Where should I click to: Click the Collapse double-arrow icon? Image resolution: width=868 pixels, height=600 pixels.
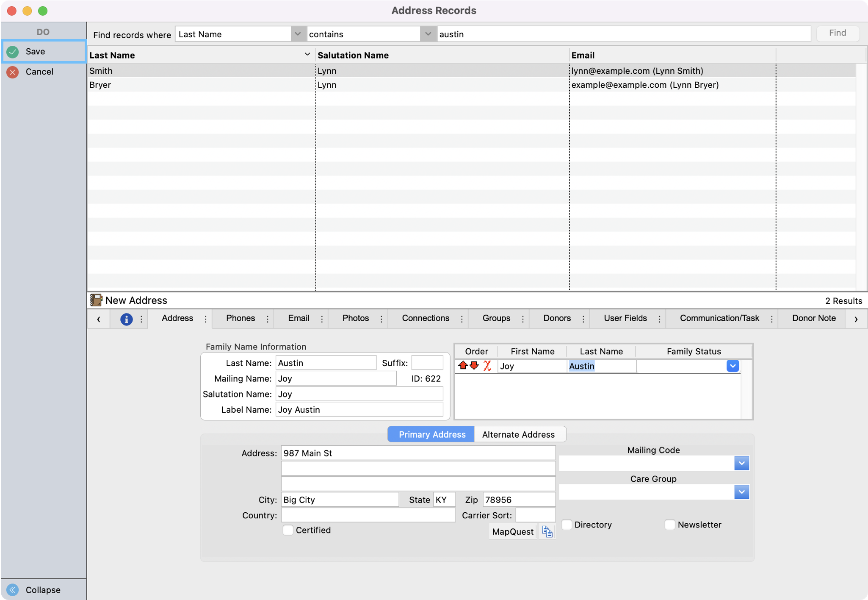pyautogui.click(x=13, y=589)
